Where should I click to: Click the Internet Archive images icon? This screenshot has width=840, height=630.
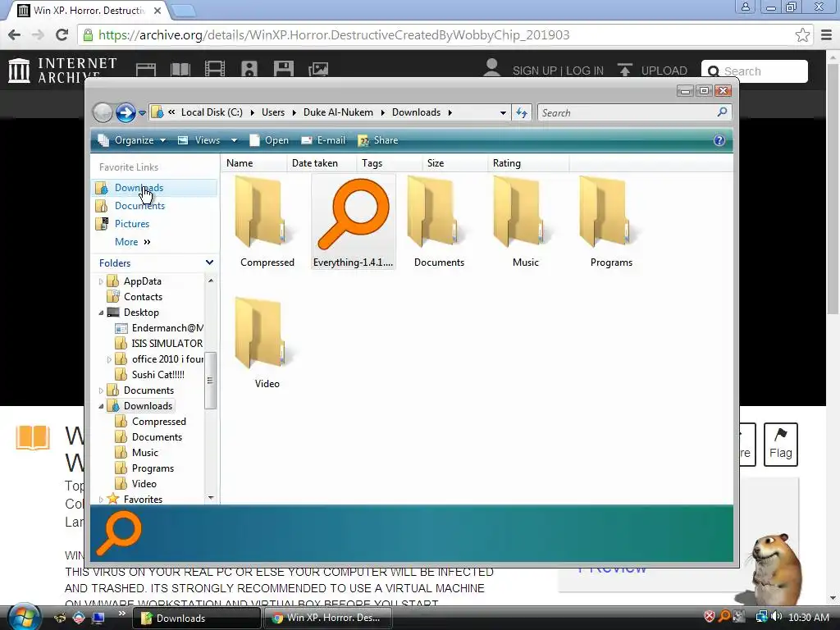click(318, 69)
